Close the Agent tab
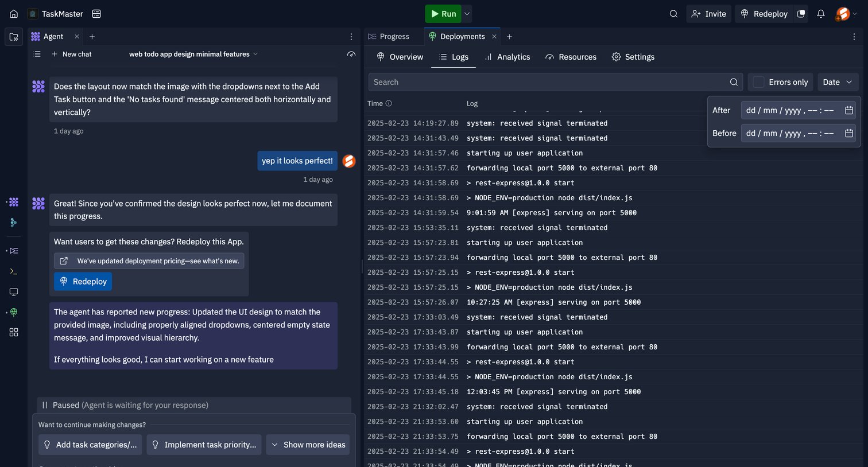 click(77, 37)
